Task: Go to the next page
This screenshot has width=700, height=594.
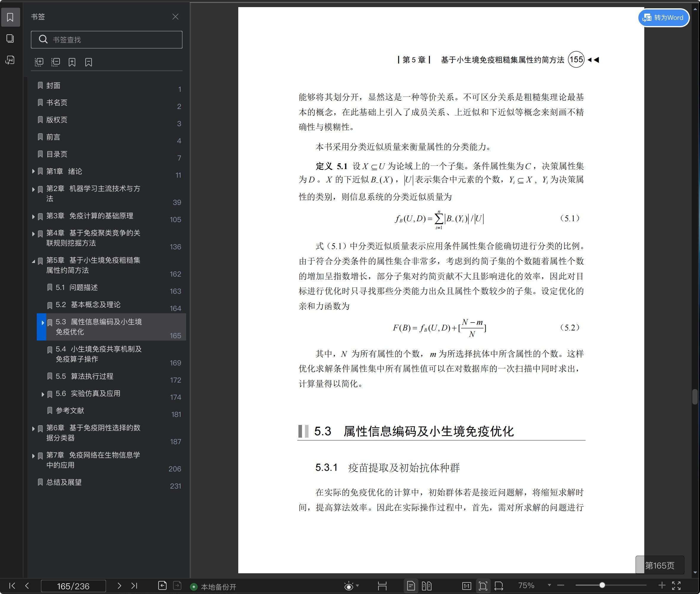Action: point(119,586)
